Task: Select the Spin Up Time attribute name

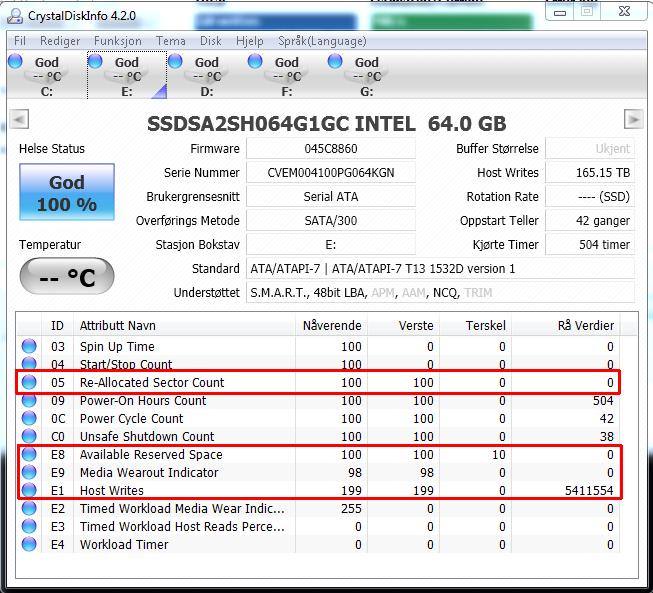Action: click(x=117, y=346)
